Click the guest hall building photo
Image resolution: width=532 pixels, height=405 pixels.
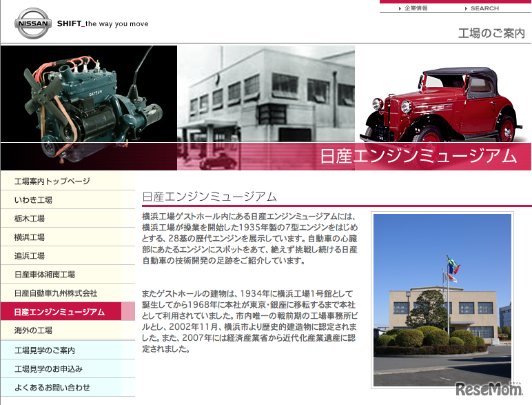(x=442, y=299)
